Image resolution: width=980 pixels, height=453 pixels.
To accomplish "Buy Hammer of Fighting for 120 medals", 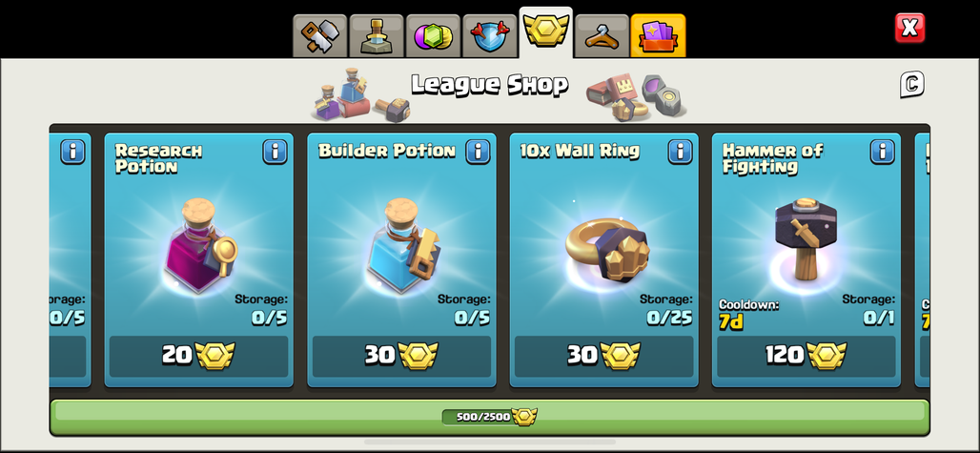I will tap(806, 356).
